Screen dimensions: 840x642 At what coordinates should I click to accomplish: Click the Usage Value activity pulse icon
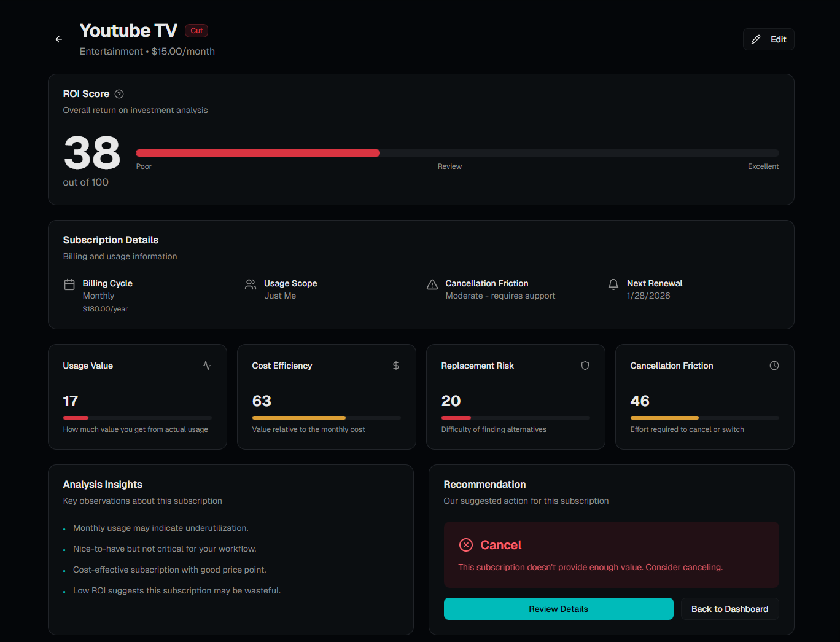point(207,366)
